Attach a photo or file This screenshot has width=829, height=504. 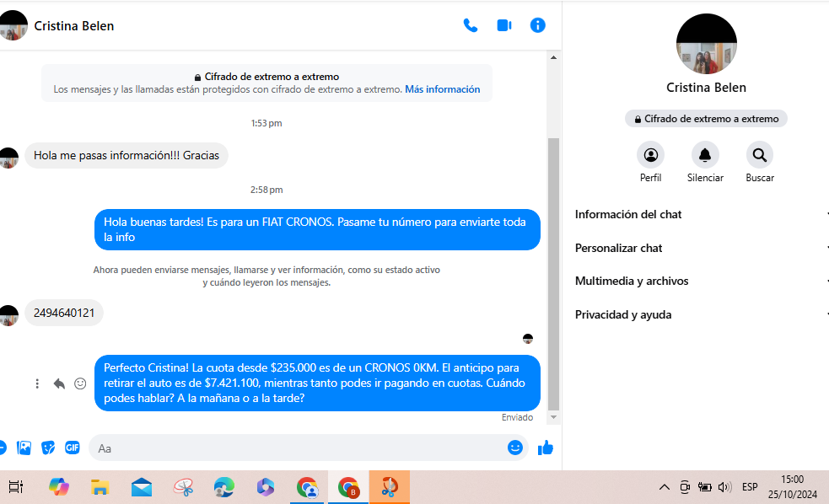pos(24,448)
